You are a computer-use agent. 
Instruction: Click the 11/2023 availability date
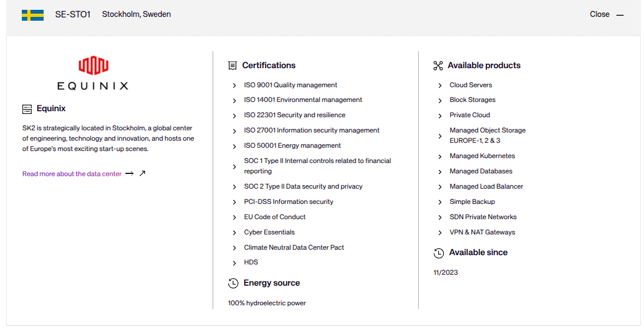point(446,273)
